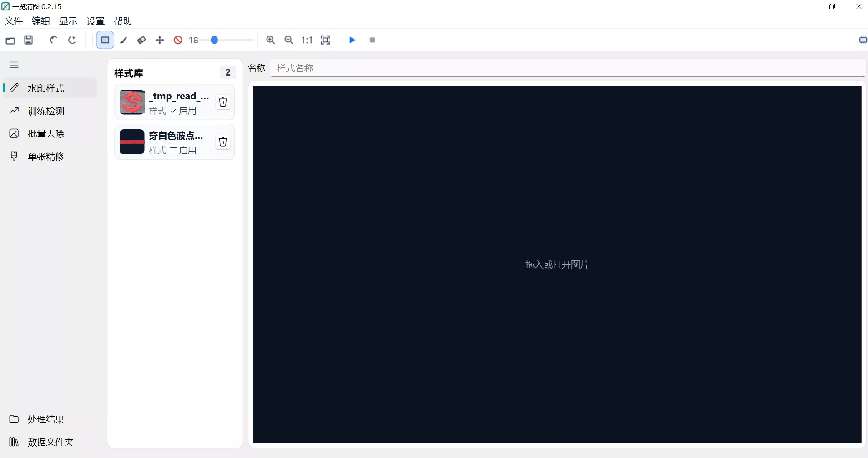Select the _tmp_read style thumbnail
This screenshot has height=458, width=868.
[132, 102]
